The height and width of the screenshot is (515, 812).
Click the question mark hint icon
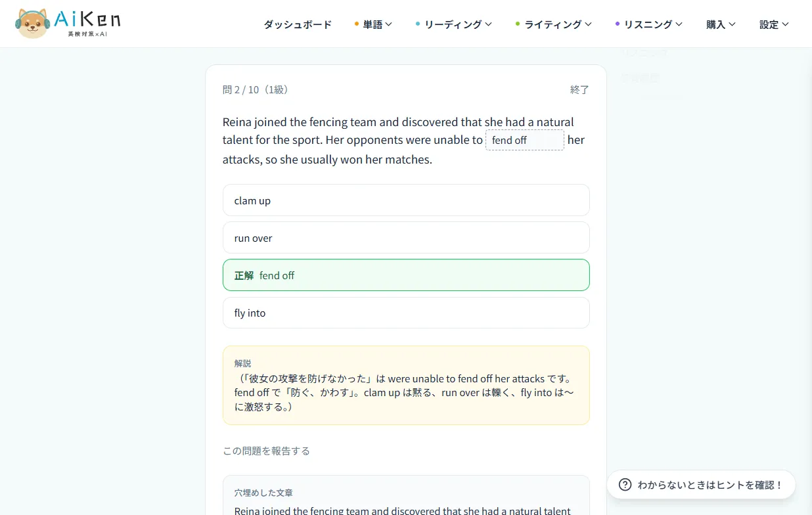[625, 485]
